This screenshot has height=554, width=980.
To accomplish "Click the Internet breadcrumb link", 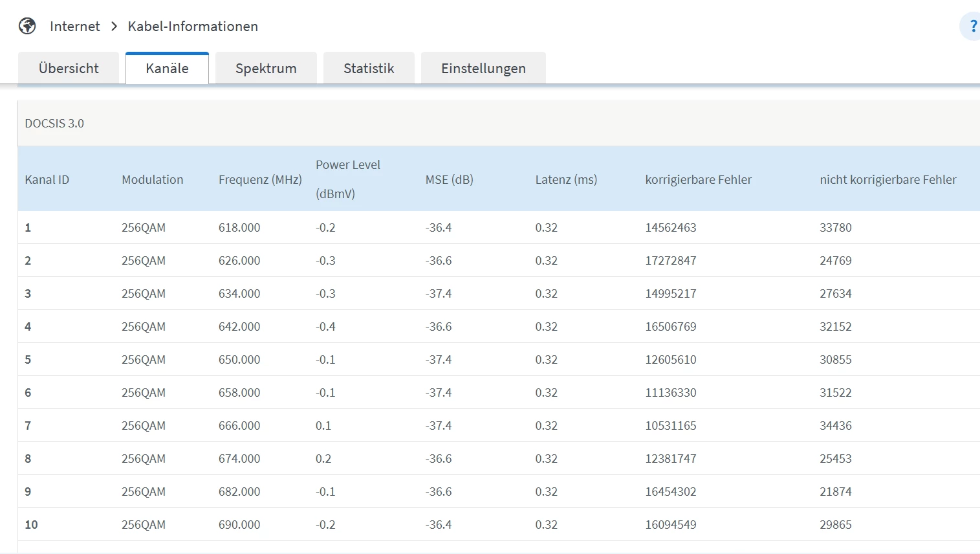I will 74,27.
